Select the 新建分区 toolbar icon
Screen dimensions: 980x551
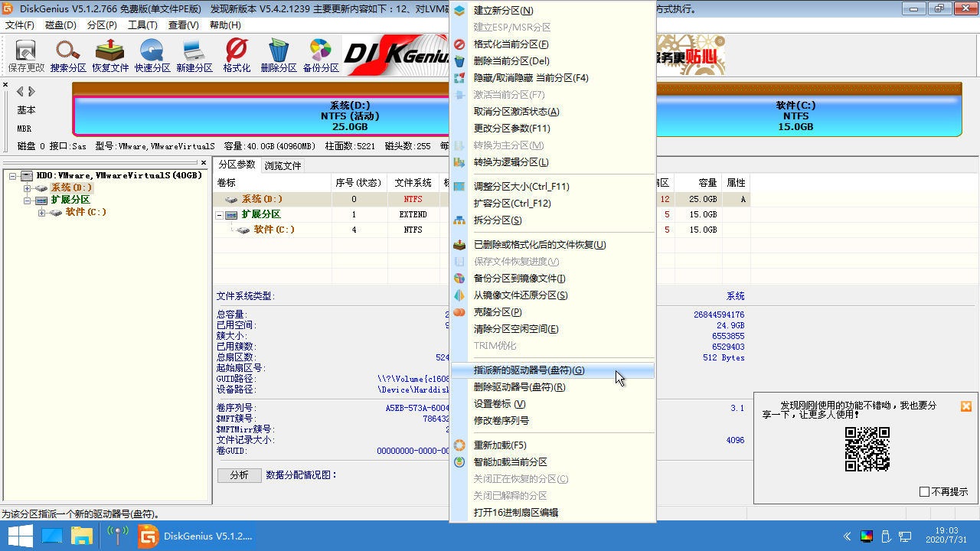(x=194, y=56)
